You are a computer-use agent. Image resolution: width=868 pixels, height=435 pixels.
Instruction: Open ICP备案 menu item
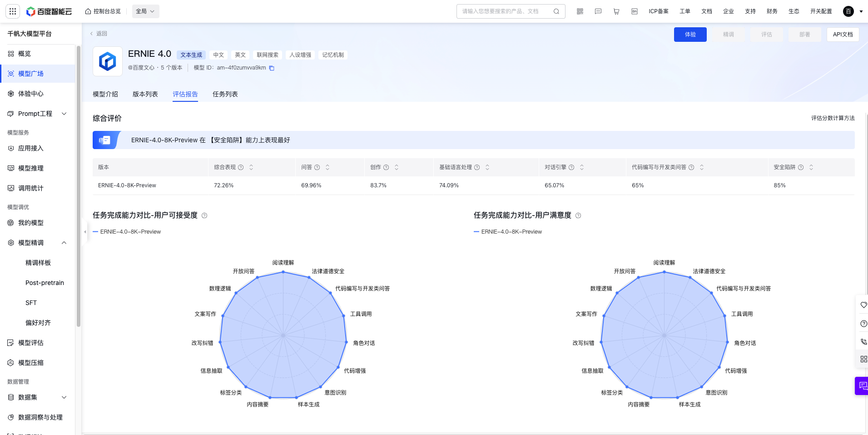click(x=659, y=11)
